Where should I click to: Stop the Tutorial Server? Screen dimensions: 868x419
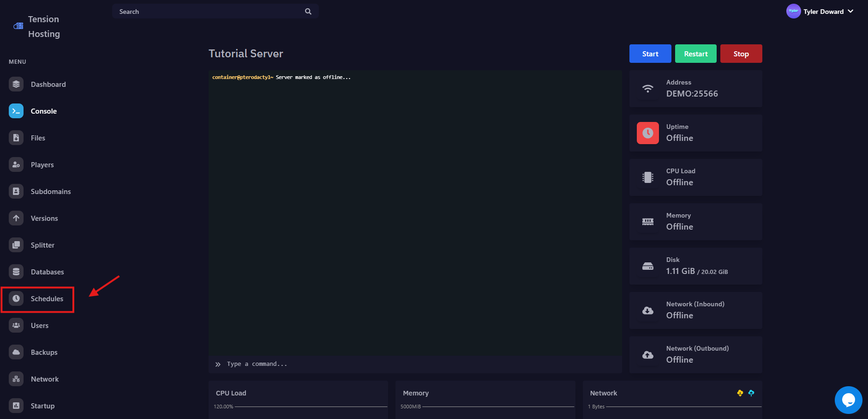(741, 54)
